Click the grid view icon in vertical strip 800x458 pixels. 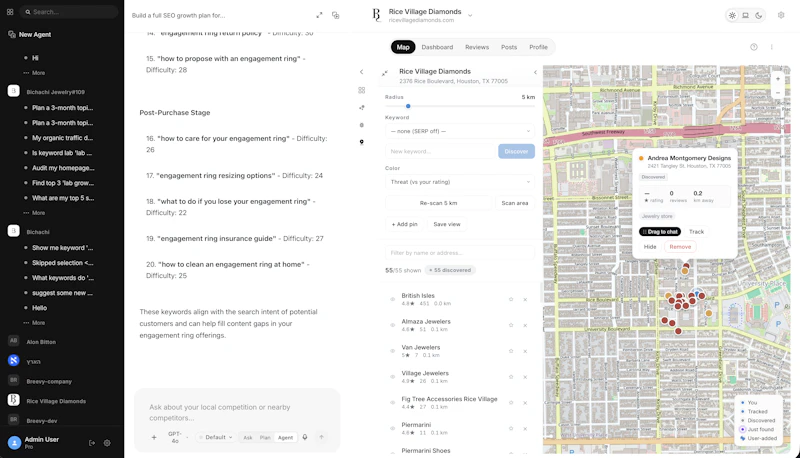tap(362, 90)
